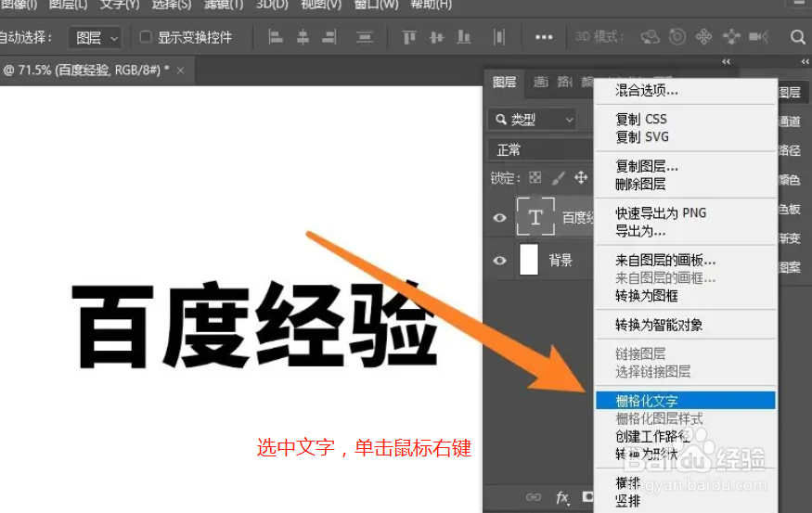
Task: Select 栅格化文字 highlighted item
Action: point(686,401)
